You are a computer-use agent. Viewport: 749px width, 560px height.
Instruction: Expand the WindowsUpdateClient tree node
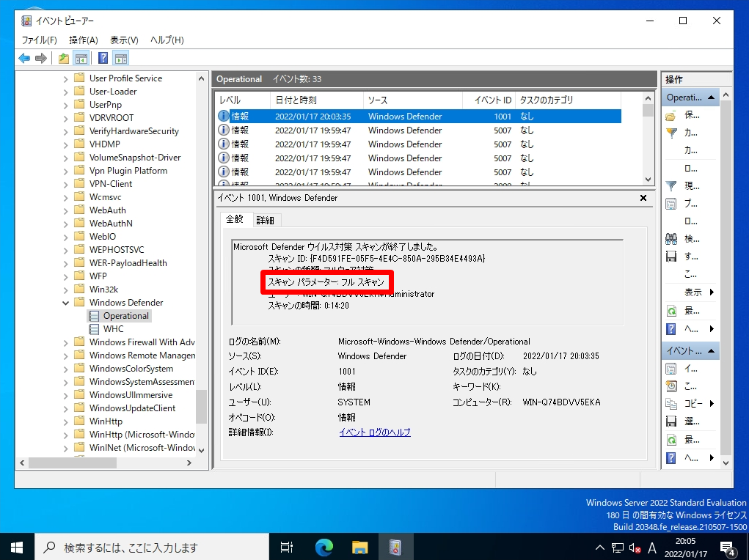(66, 409)
